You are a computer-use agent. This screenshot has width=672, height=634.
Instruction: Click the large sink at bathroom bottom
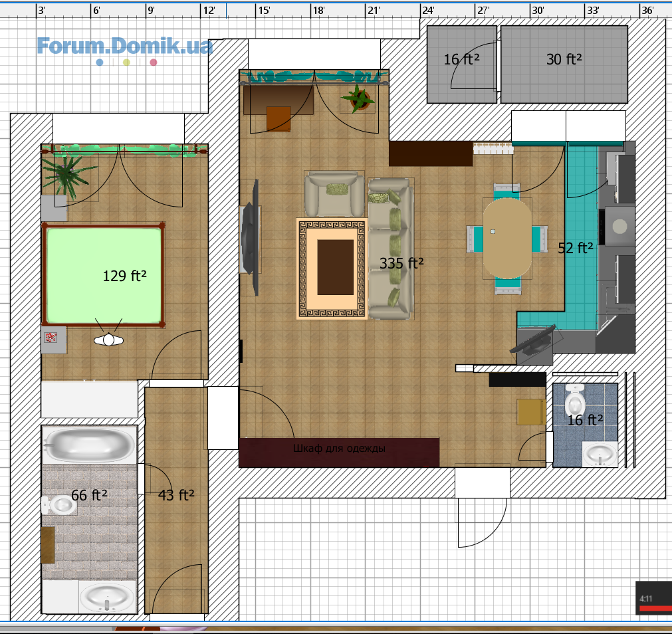(106, 596)
